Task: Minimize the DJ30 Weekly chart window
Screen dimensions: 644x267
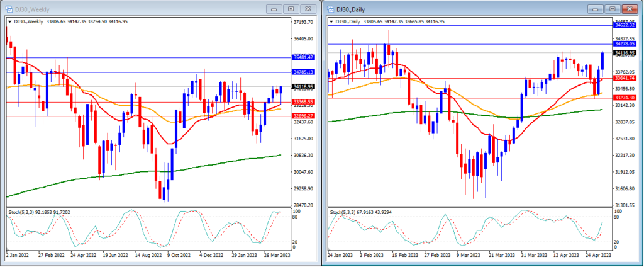Action: click(274, 9)
